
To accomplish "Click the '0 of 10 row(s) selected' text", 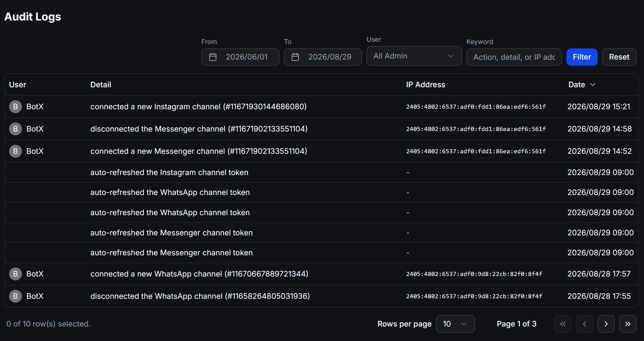I will [x=48, y=324].
